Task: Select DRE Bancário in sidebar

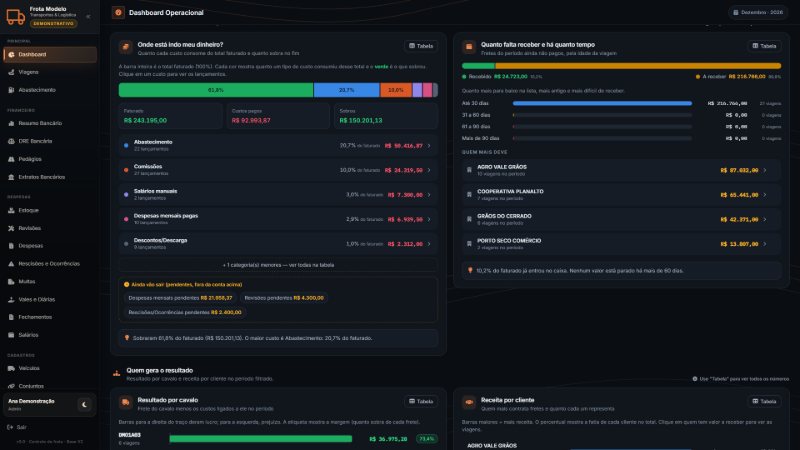Action: [50, 141]
